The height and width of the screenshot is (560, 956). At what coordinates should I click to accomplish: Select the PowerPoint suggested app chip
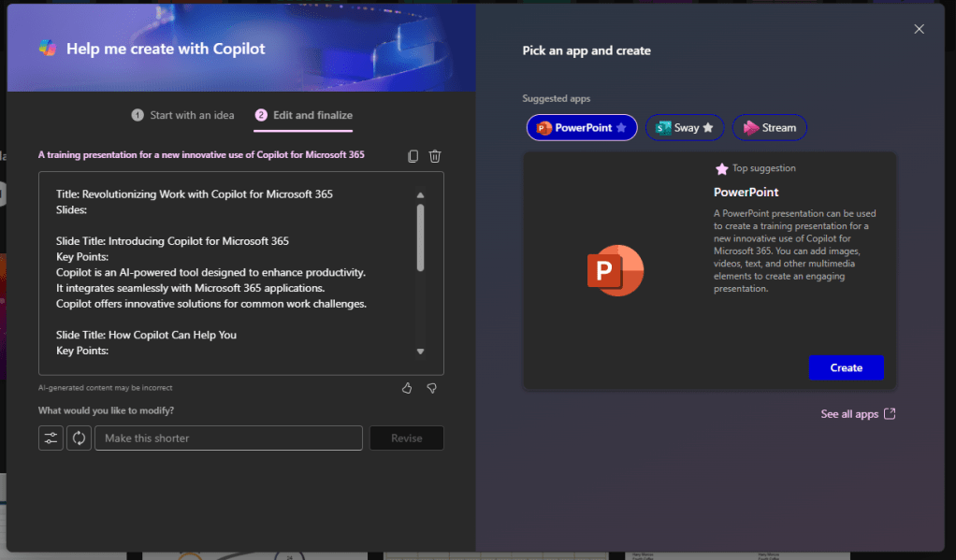pyautogui.click(x=581, y=128)
